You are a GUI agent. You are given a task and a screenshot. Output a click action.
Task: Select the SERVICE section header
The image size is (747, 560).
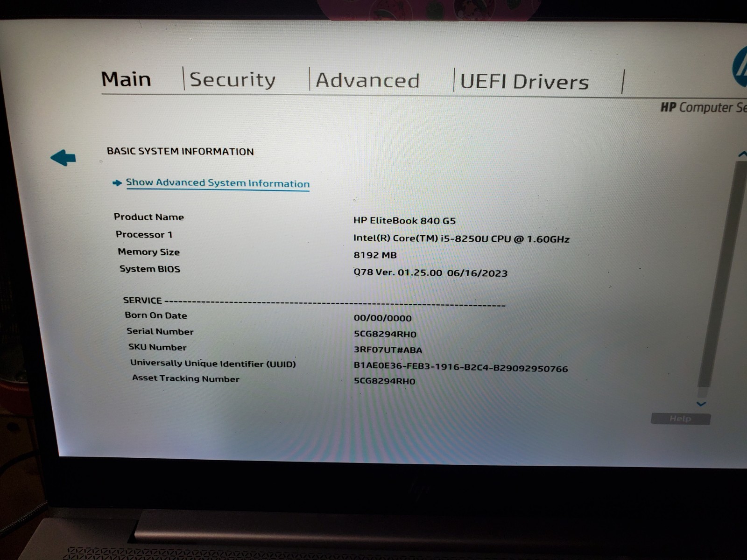pyautogui.click(x=142, y=300)
